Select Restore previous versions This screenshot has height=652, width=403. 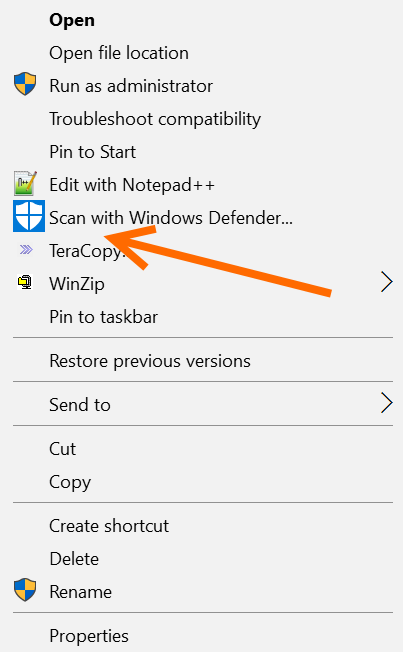point(150,361)
